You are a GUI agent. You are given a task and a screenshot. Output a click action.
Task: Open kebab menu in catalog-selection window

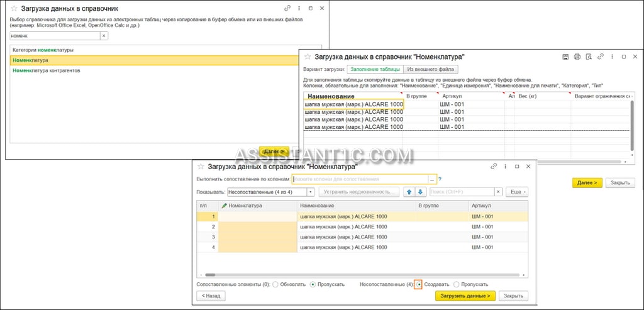299,8
